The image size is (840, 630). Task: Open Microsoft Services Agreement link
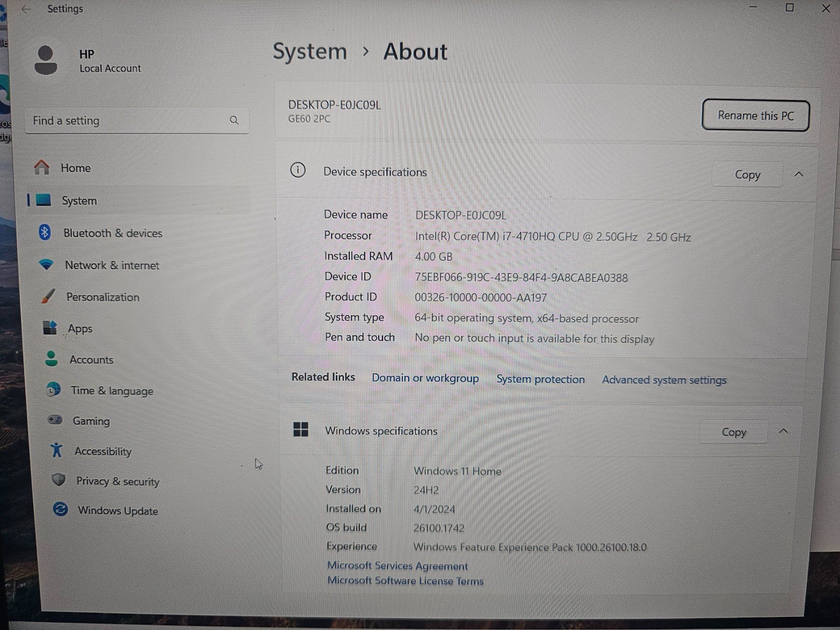[398, 566]
